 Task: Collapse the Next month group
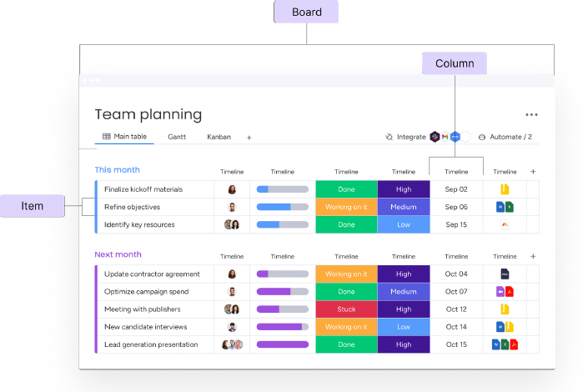pos(118,255)
